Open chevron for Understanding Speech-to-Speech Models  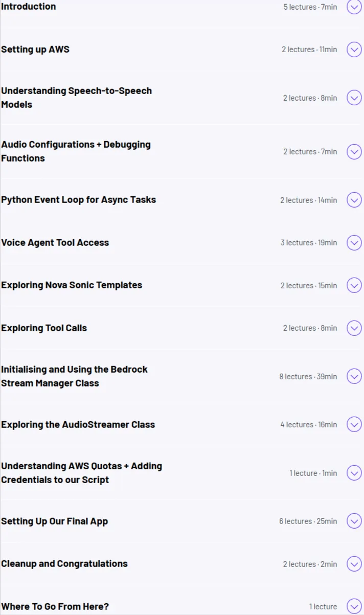(x=354, y=98)
